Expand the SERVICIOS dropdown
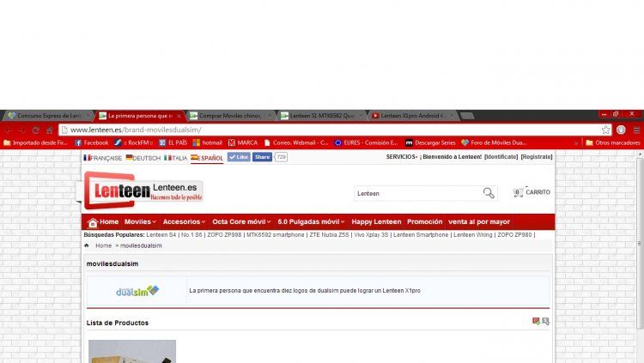 (x=402, y=157)
